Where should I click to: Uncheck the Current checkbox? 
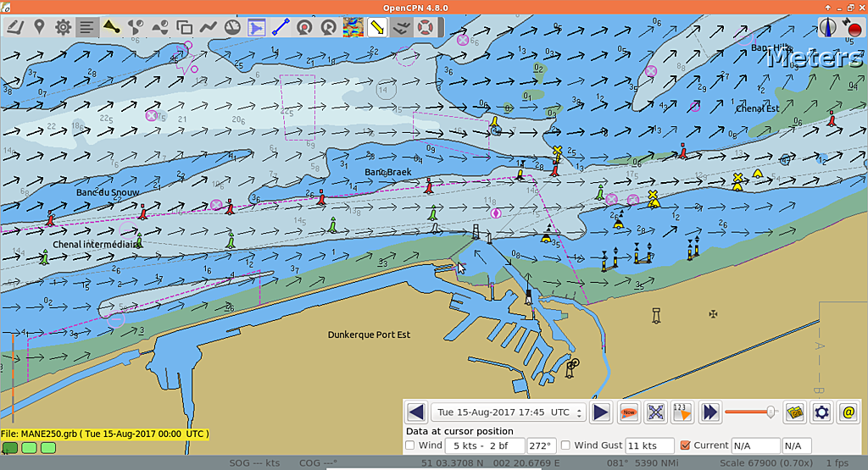coord(685,445)
